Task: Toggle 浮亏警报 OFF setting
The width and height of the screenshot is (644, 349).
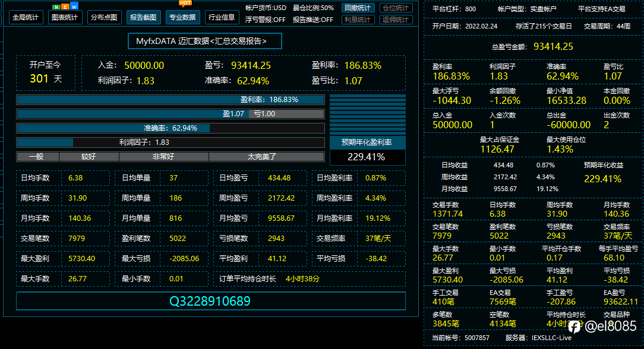Action: click(x=266, y=19)
